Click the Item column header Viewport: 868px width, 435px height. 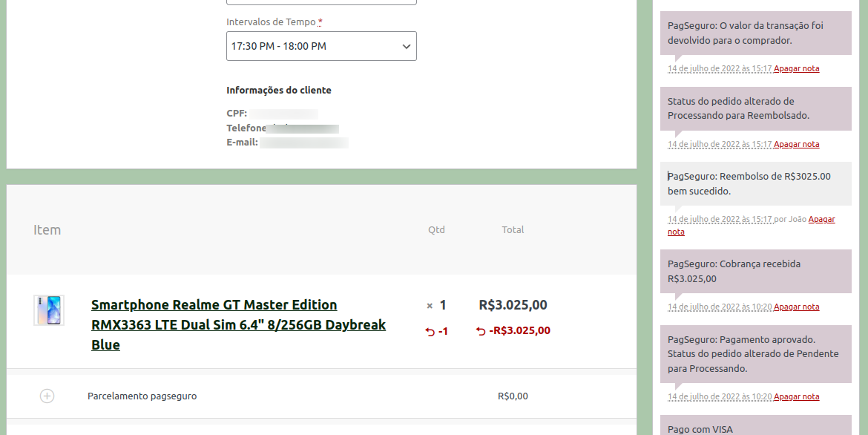[47, 230]
